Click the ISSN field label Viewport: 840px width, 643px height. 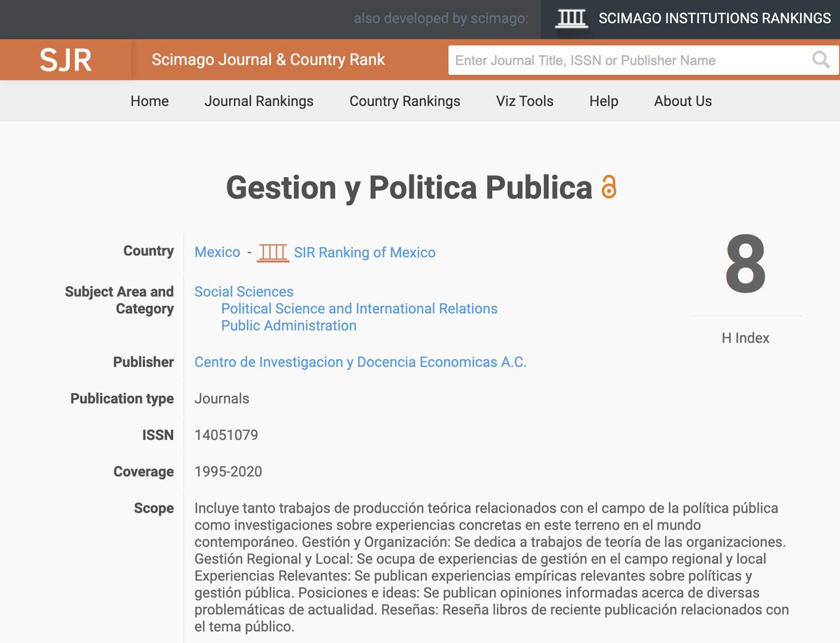click(157, 435)
